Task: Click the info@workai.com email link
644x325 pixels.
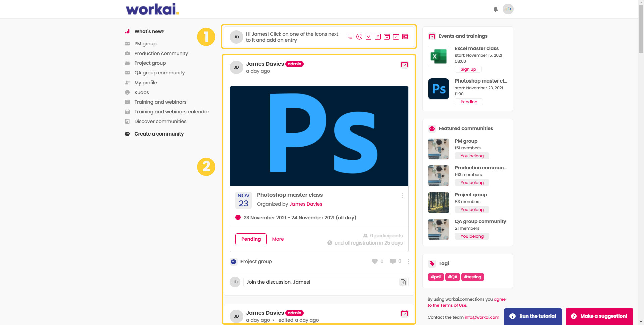Action: coord(482,317)
